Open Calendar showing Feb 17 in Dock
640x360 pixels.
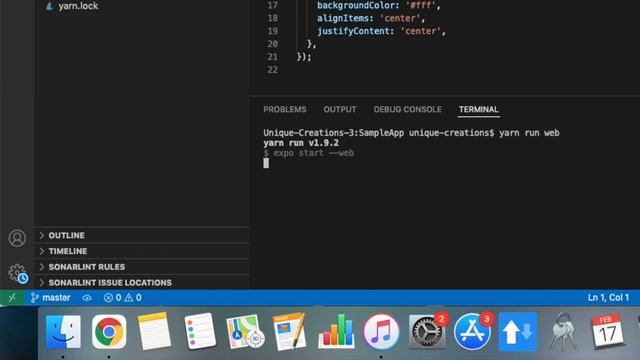[x=608, y=331]
